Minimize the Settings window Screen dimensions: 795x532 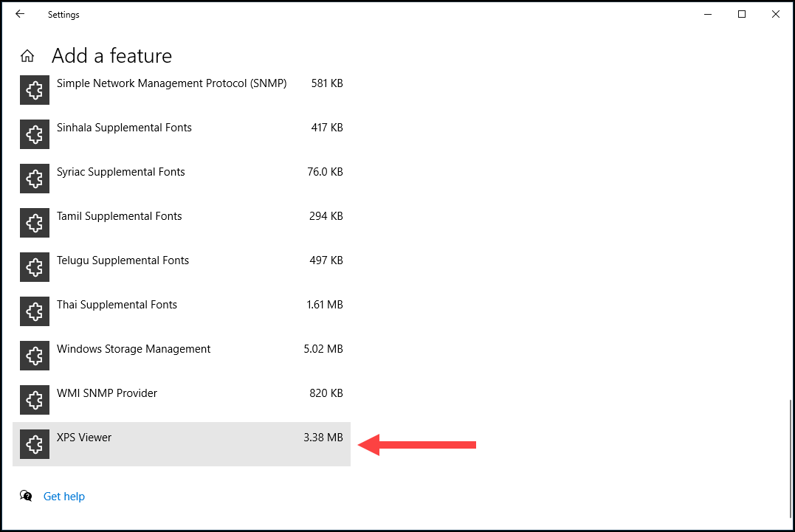point(708,14)
